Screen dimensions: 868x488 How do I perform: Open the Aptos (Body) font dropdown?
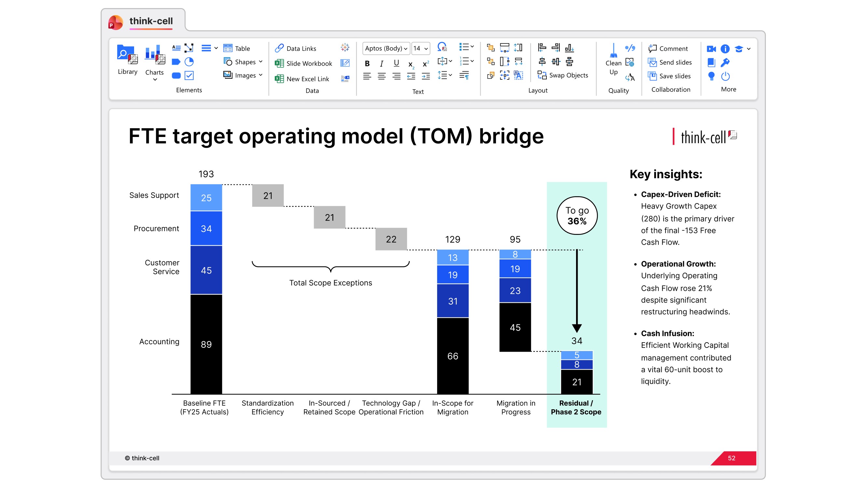click(x=406, y=48)
